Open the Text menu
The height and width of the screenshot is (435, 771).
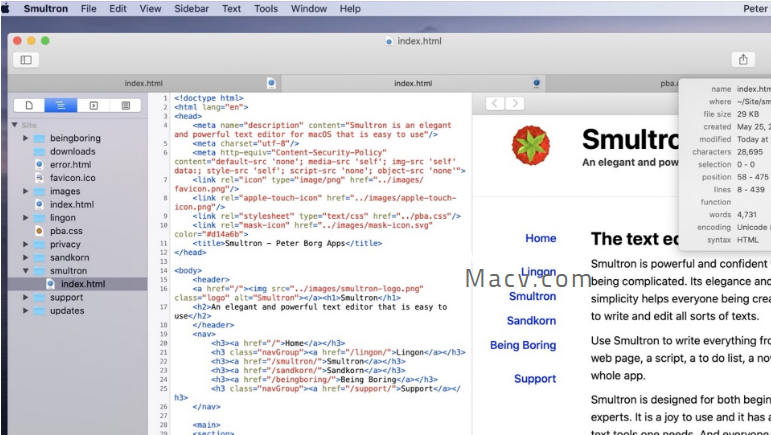[x=231, y=8]
